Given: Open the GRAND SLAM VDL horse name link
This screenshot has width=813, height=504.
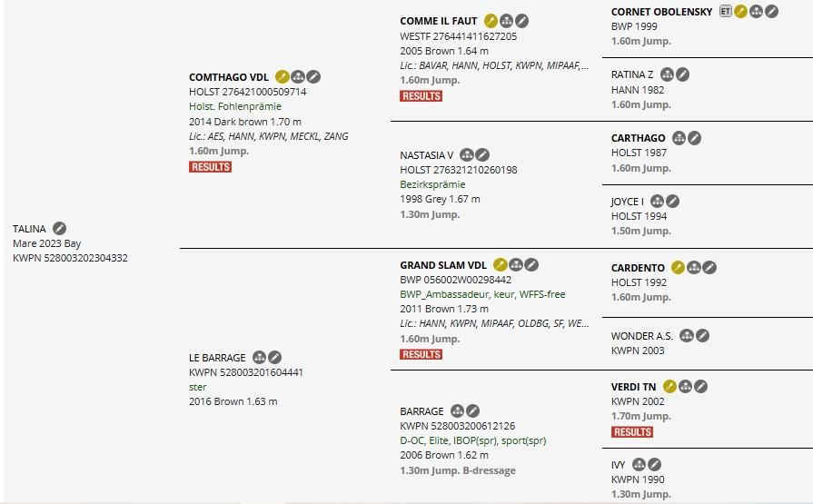Looking at the screenshot, I should pos(443,265).
